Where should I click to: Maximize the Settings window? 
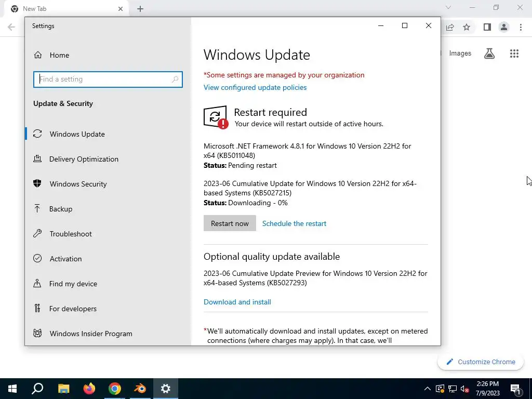(405, 26)
